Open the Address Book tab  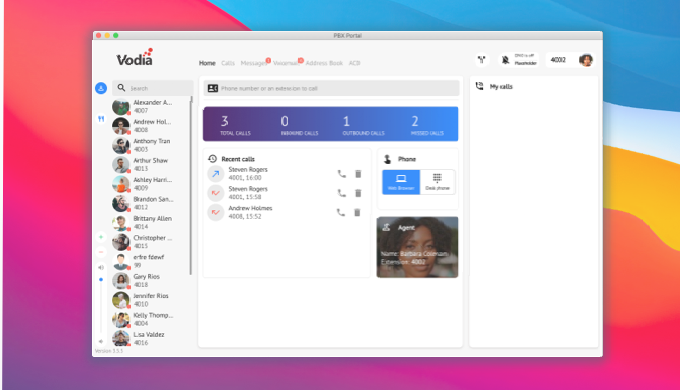324,63
